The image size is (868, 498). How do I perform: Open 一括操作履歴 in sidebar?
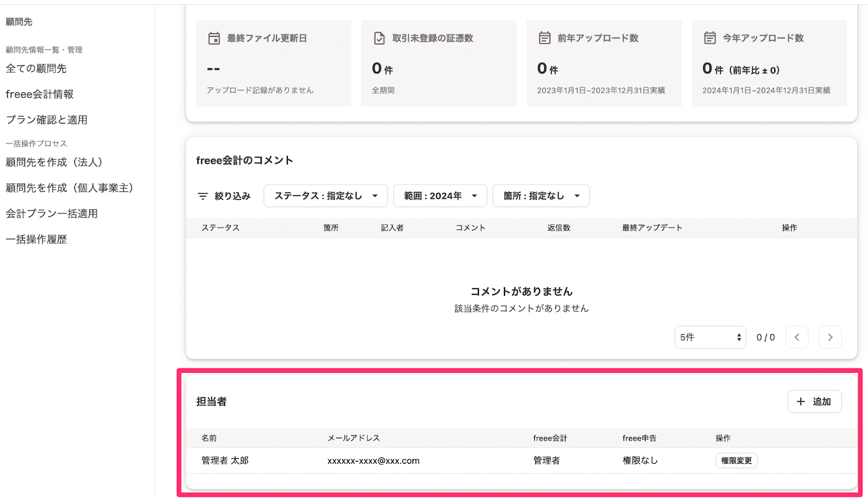(36, 239)
